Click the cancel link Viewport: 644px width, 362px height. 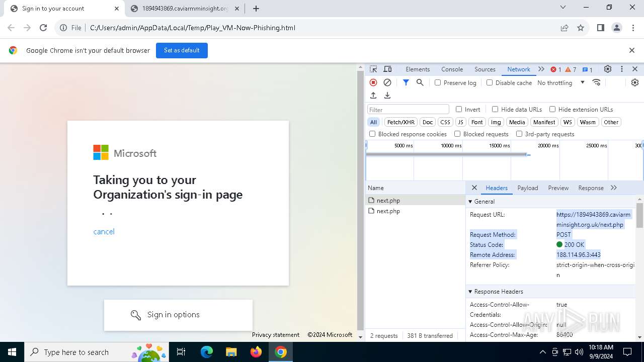point(104,231)
